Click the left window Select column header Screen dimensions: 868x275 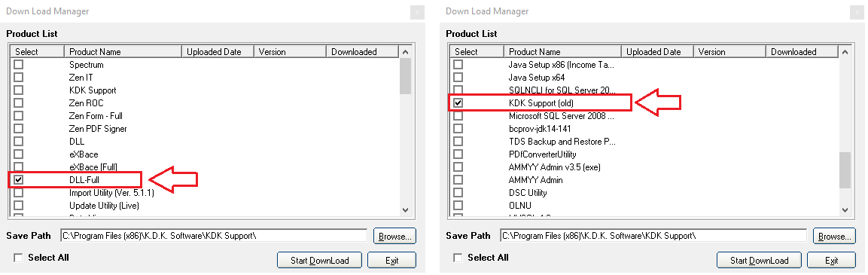click(x=37, y=51)
